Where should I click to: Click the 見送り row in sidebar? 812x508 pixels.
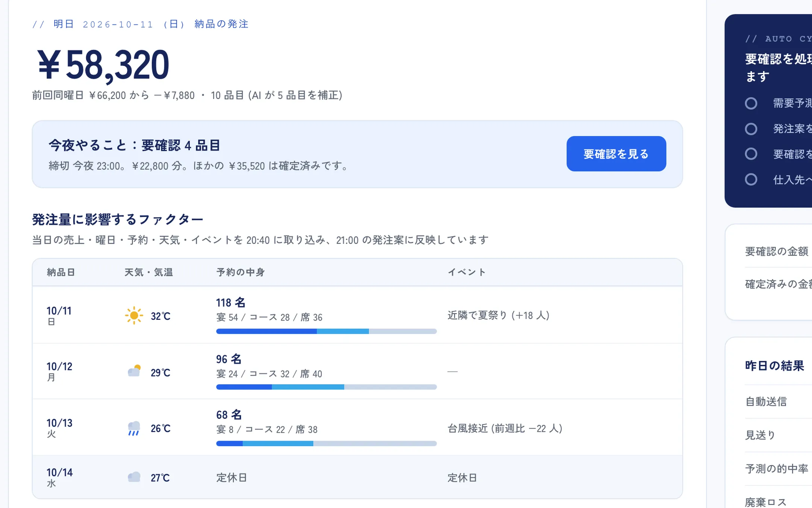pyautogui.click(x=778, y=435)
